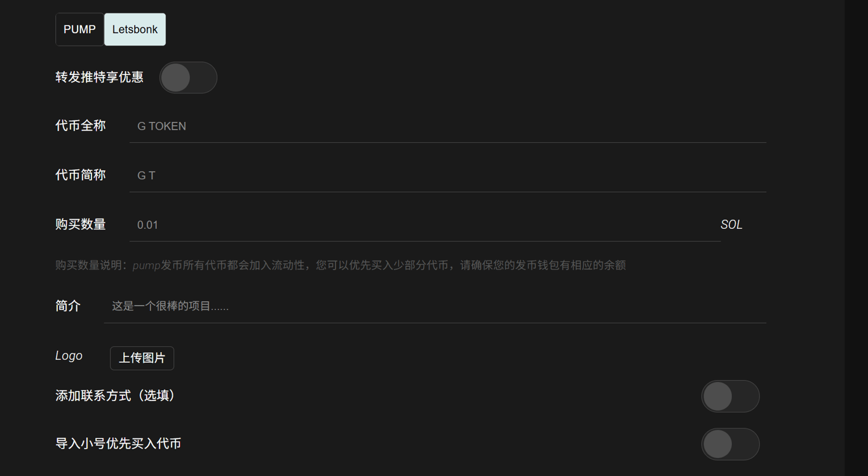868x476 pixels.
Task: Select the Letsbonk tab
Action: [135, 29]
